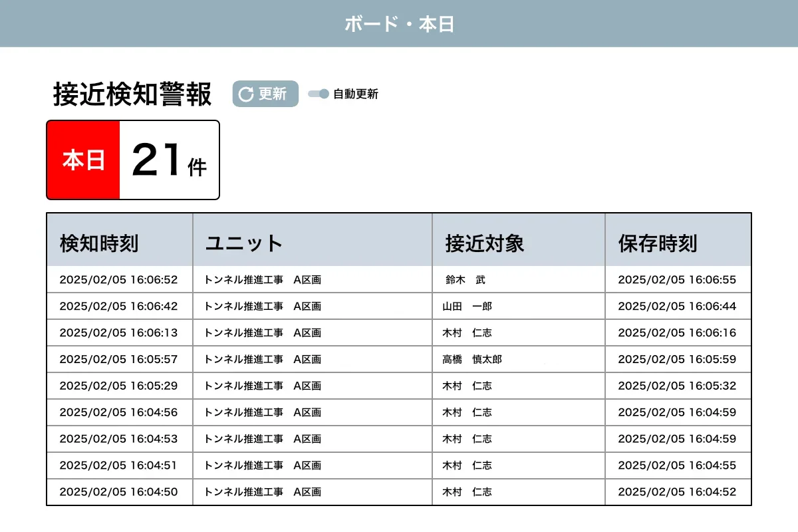798x532 pixels.
Task: Select the alert row for 山田 一郎
Action: point(399,306)
